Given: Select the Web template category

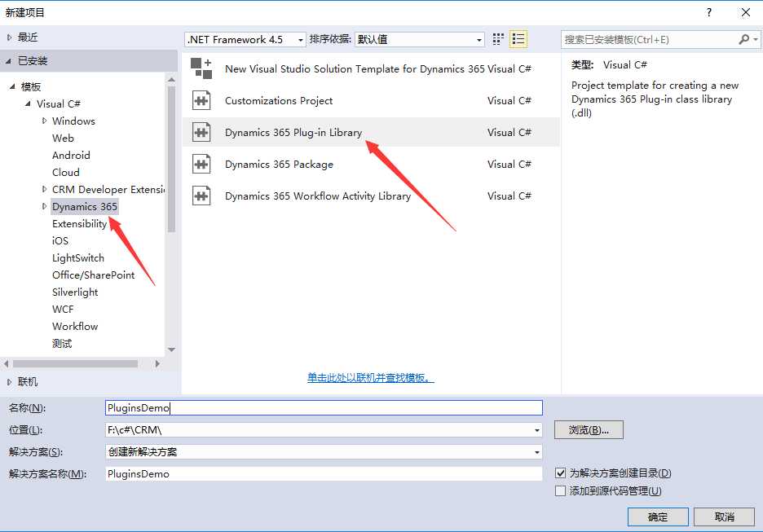Looking at the screenshot, I should click(64, 138).
